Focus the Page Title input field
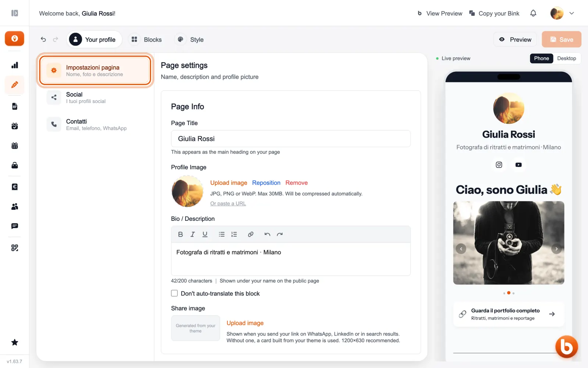Viewport: 588px width, 368px height. click(291, 139)
